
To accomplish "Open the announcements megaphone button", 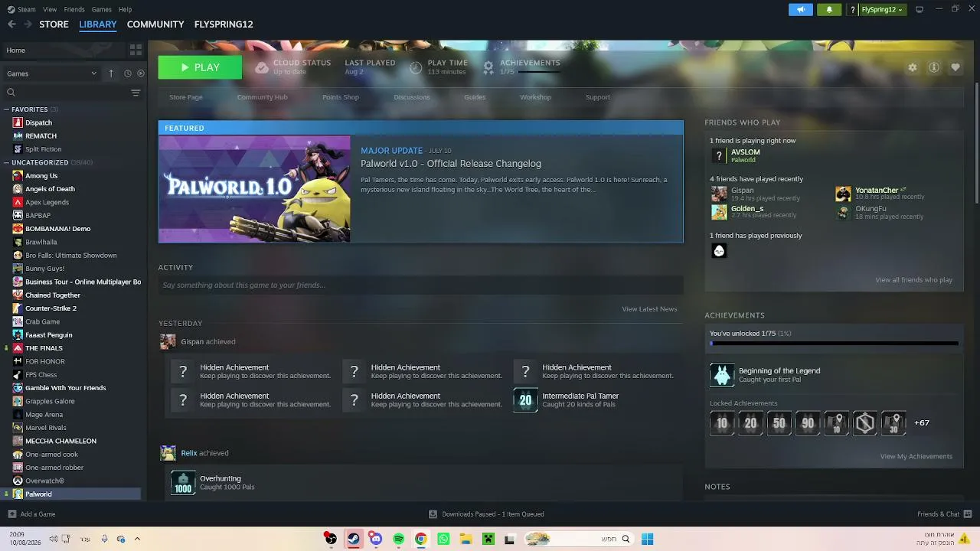I will click(801, 10).
